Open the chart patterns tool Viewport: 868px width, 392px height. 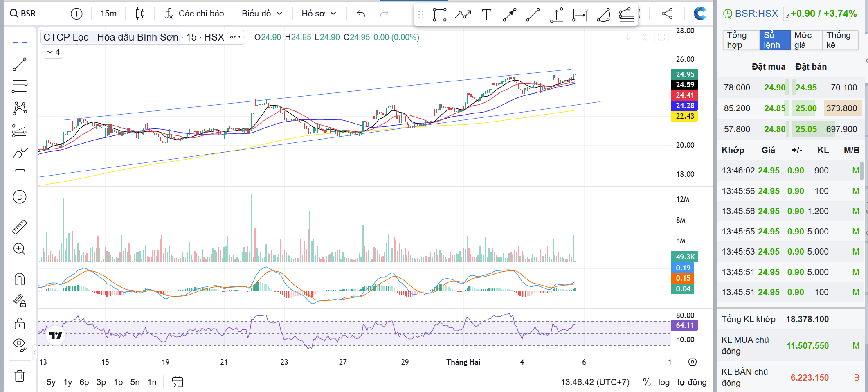tap(20, 108)
